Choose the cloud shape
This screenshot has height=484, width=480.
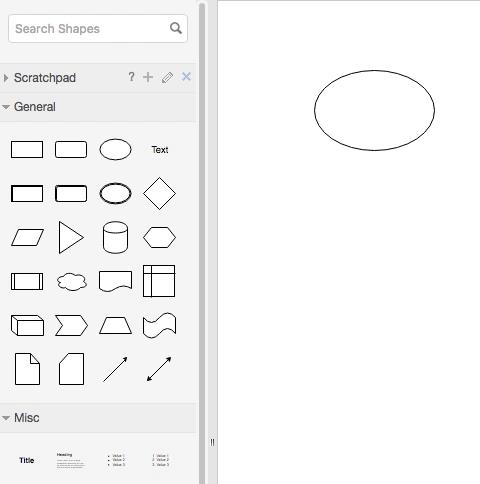click(72, 282)
